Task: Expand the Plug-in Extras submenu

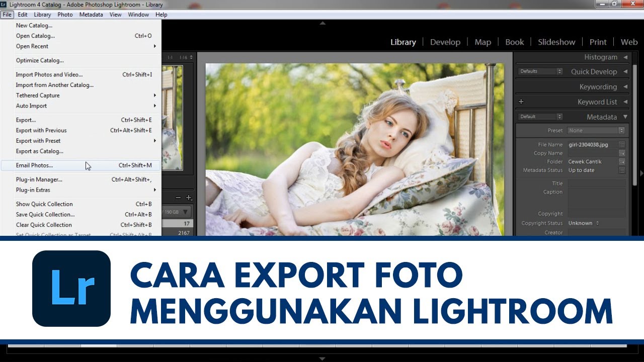Action: pyautogui.click(x=80, y=190)
